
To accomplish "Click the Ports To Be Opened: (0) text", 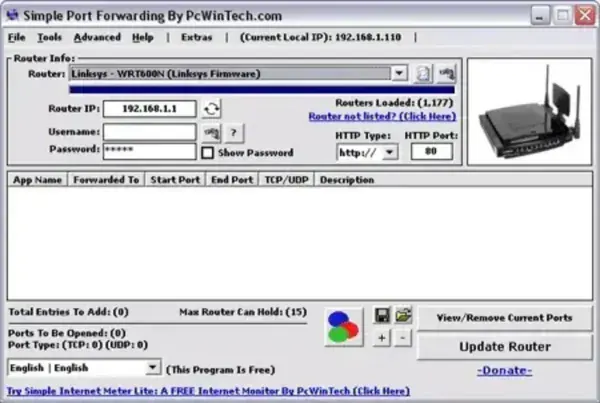I will tap(67, 333).
